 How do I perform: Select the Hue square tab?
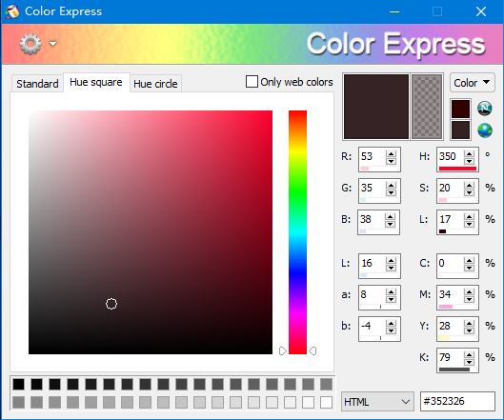(x=96, y=82)
